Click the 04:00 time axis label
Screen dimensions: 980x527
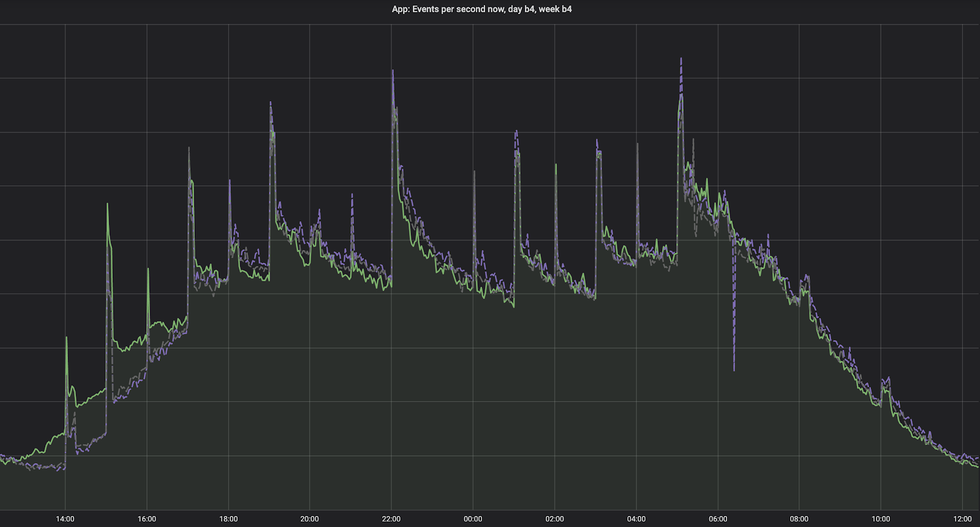click(636, 519)
